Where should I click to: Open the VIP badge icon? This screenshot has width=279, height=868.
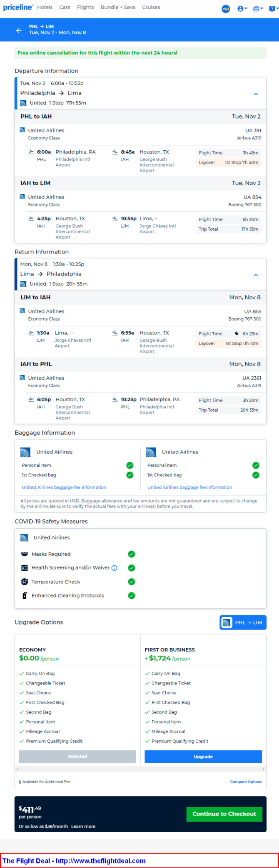226,9
